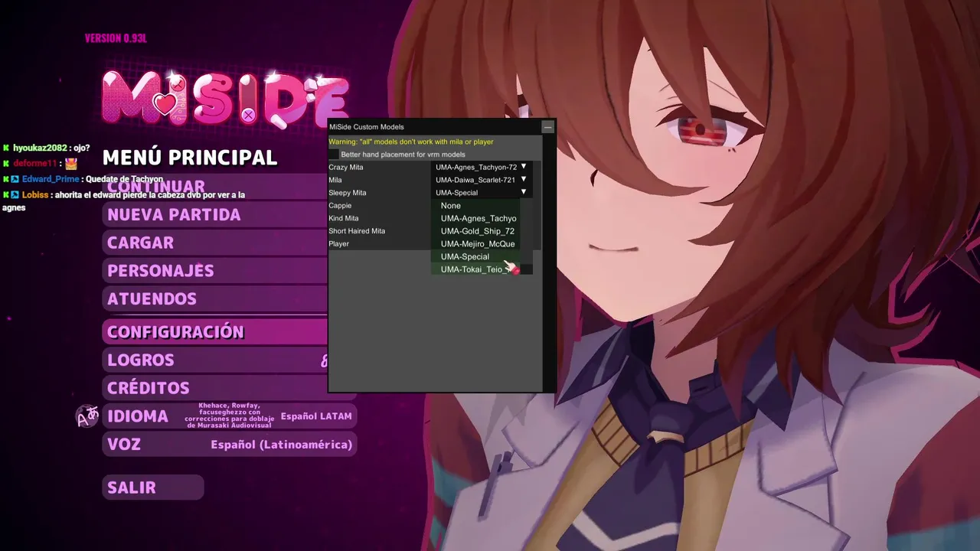Screen dimensions: 980x551
Task: Click the yellow models warning text
Action: (411, 142)
